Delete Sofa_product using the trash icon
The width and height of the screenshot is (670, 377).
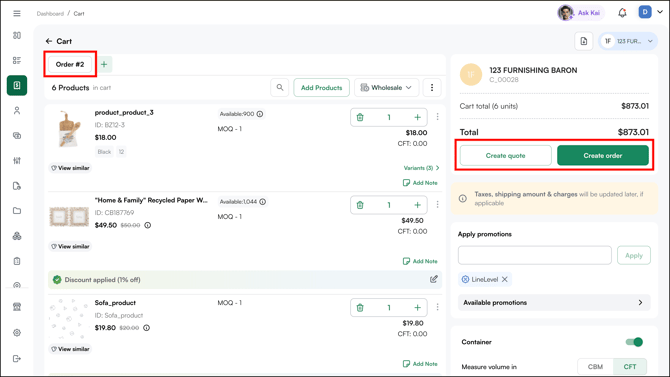(x=360, y=308)
